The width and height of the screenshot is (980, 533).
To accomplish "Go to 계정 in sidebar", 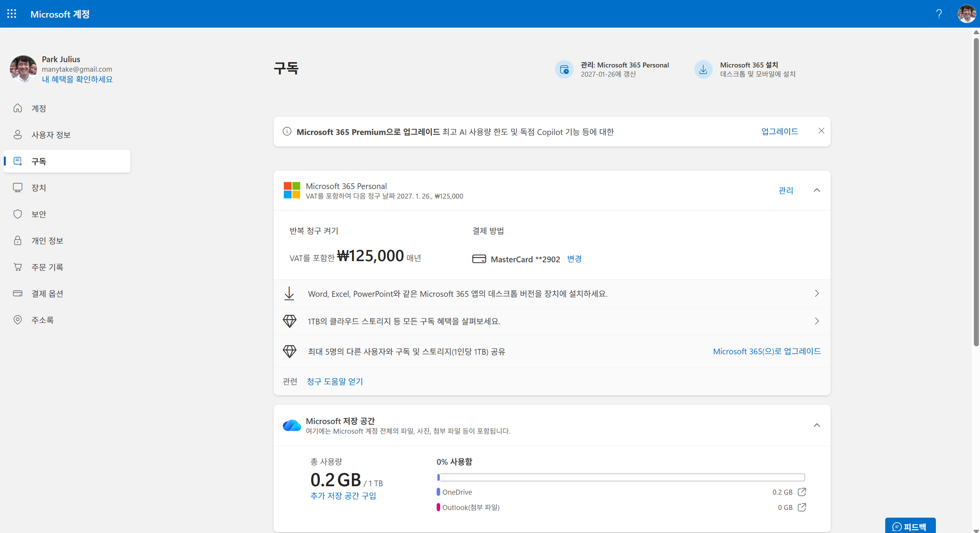I will click(x=67, y=108).
